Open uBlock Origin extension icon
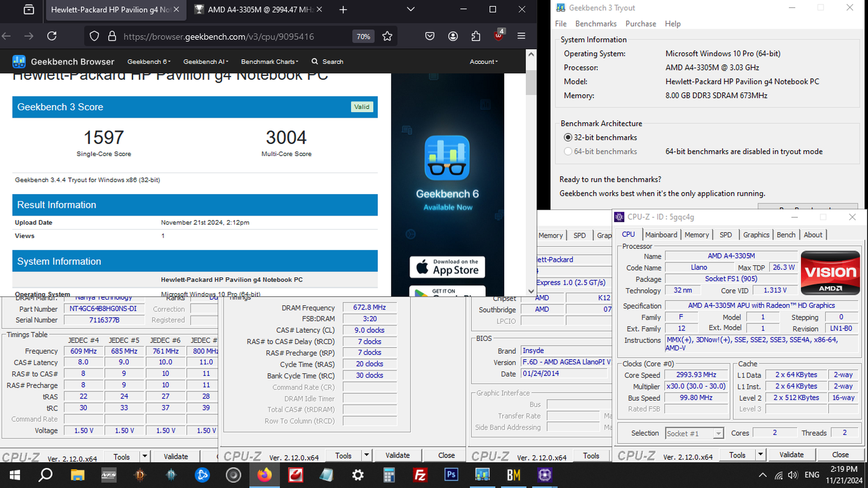Screen dimensions: 868x488 [499, 35]
